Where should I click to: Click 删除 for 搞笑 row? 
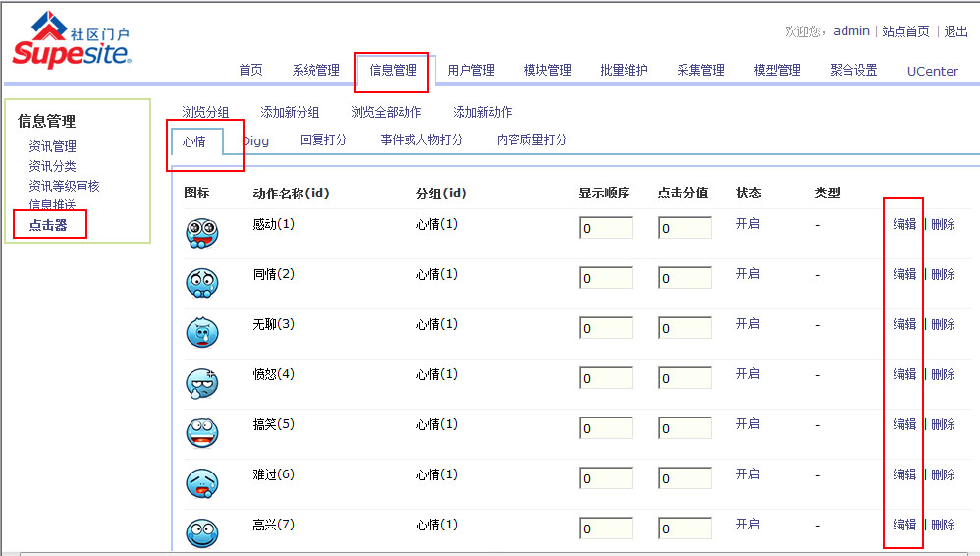point(943,424)
